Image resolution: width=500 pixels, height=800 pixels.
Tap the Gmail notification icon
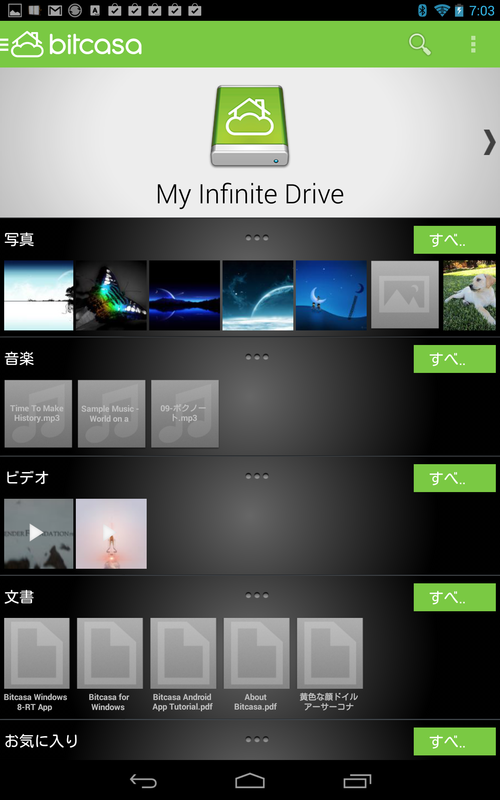(55, 10)
